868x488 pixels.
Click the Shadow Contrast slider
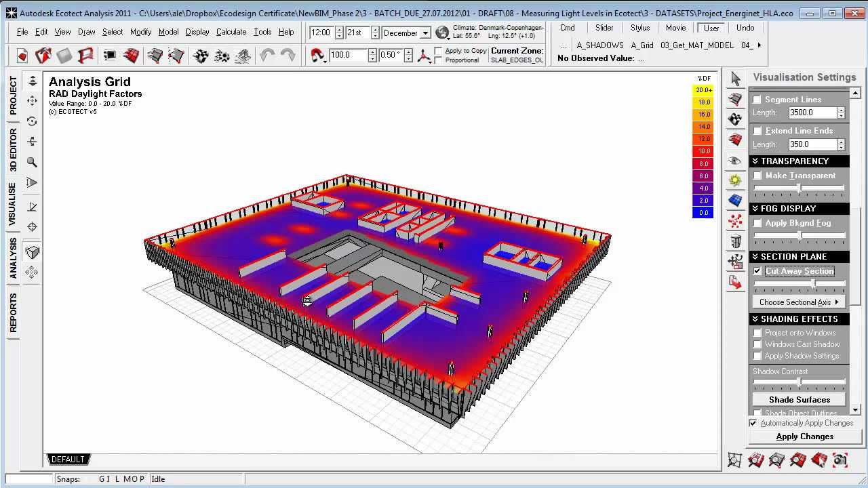tap(800, 382)
